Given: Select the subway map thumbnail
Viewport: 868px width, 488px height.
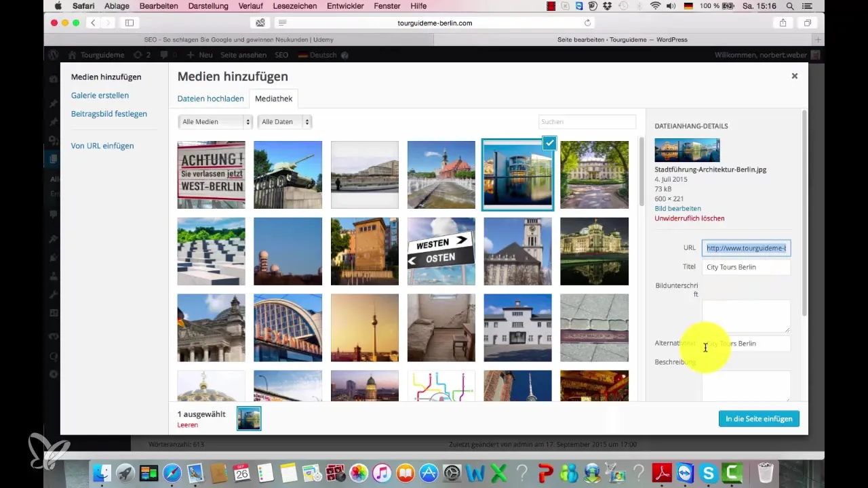Looking at the screenshot, I should point(441,386).
